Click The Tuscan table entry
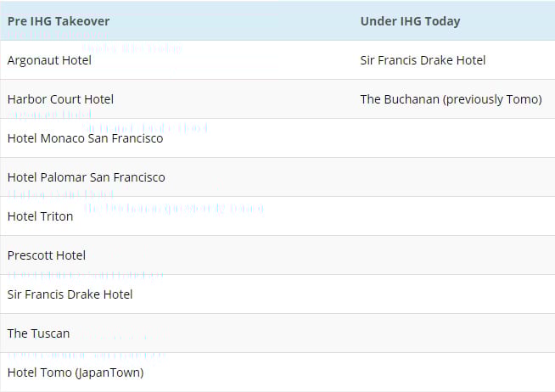Screen dimensions: 555x392 pos(38,333)
